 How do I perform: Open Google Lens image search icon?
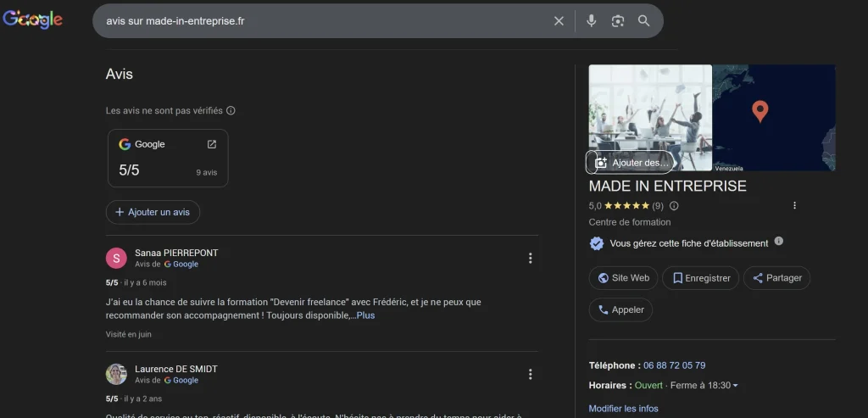(x=617, y=21)
